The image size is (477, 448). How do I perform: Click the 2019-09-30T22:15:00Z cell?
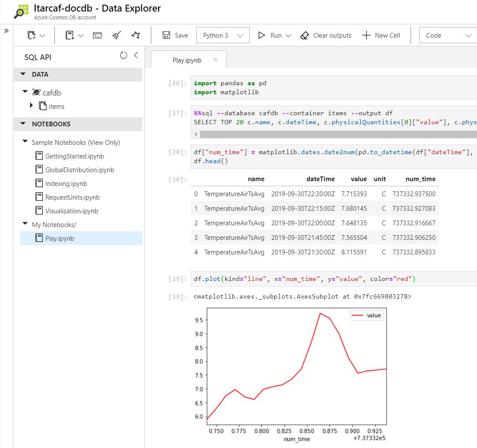(303, 208)
